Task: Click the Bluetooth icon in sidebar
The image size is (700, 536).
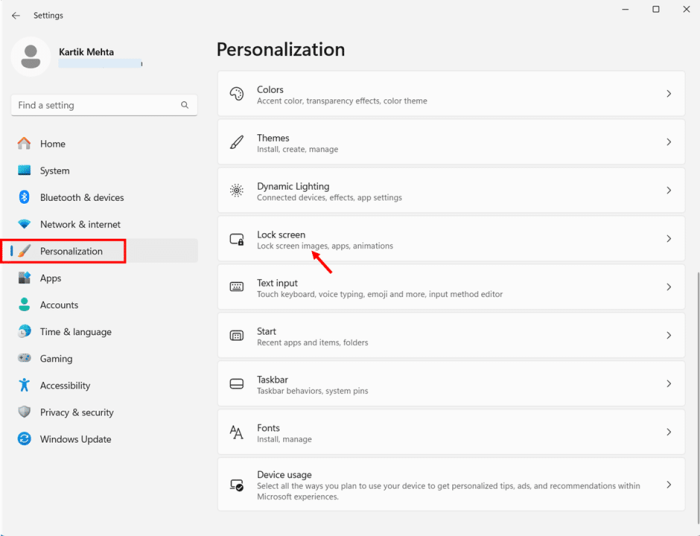Action: tap(24, 197)
